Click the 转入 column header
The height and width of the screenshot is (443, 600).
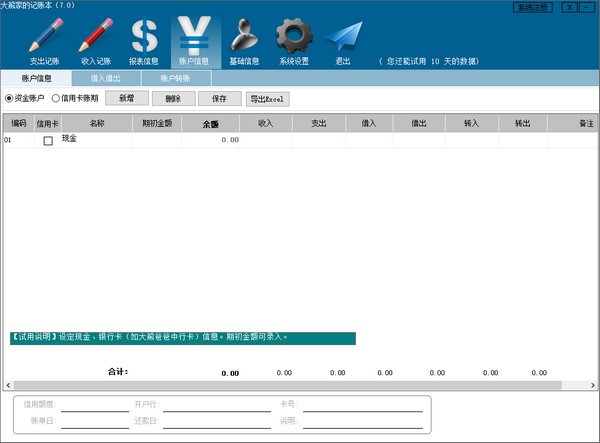(x=472, y=123)
